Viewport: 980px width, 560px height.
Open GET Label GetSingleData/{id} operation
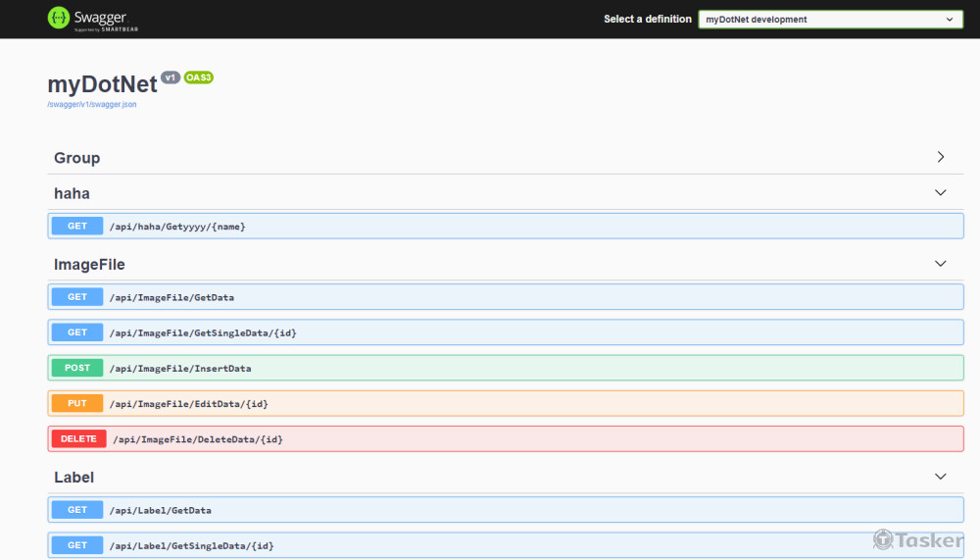[x=191, y=545]
